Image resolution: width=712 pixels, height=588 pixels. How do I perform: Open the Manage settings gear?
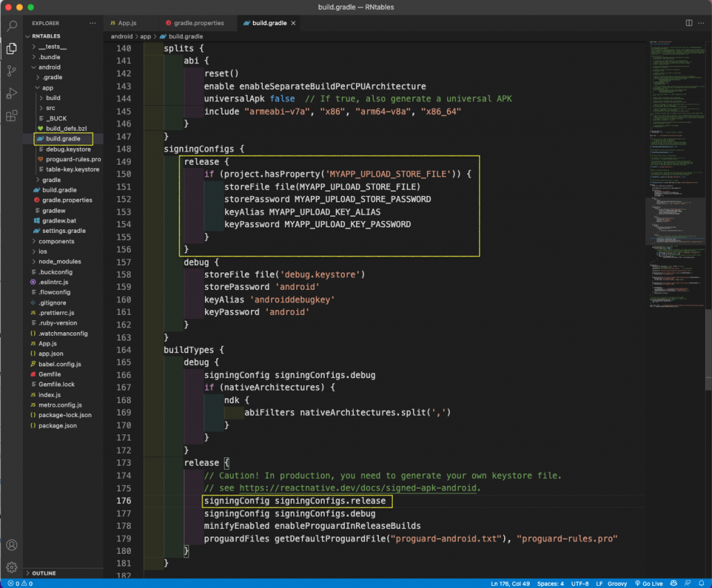point(11,567)
